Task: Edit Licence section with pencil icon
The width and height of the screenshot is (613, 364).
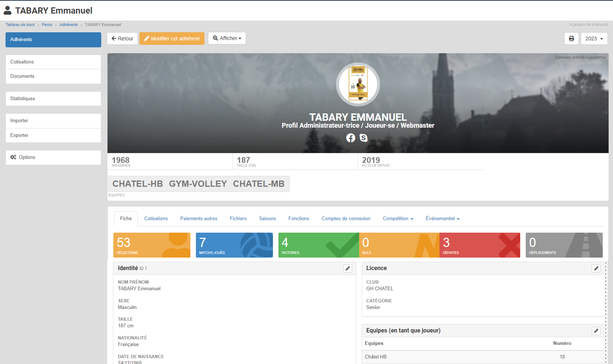Action: coord(596,269)
